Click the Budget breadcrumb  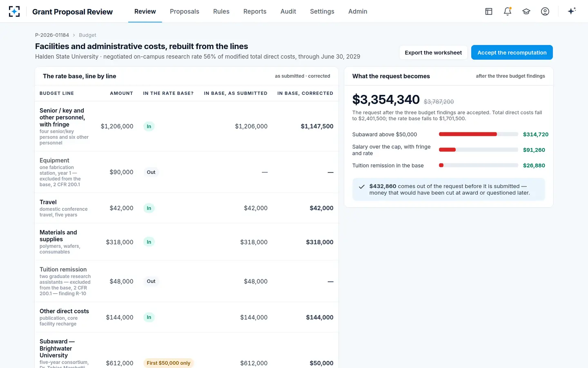click(x=87, y=35)
